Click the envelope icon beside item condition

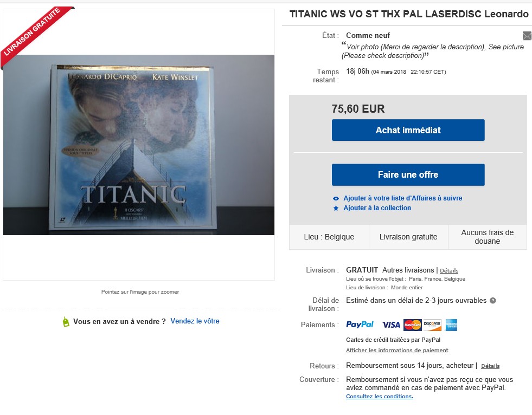coord(527,36)
